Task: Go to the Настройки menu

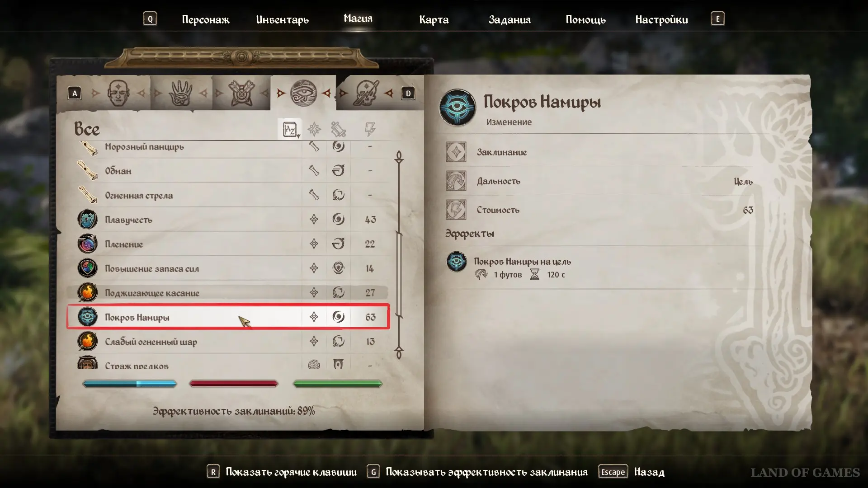Action: click(x=661, y=19)
